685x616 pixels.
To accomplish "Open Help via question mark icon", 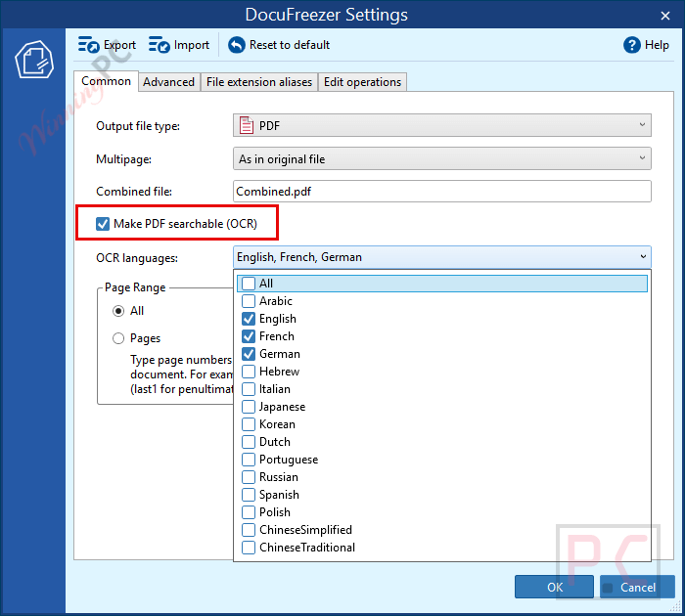I will (x=632, y=45).
